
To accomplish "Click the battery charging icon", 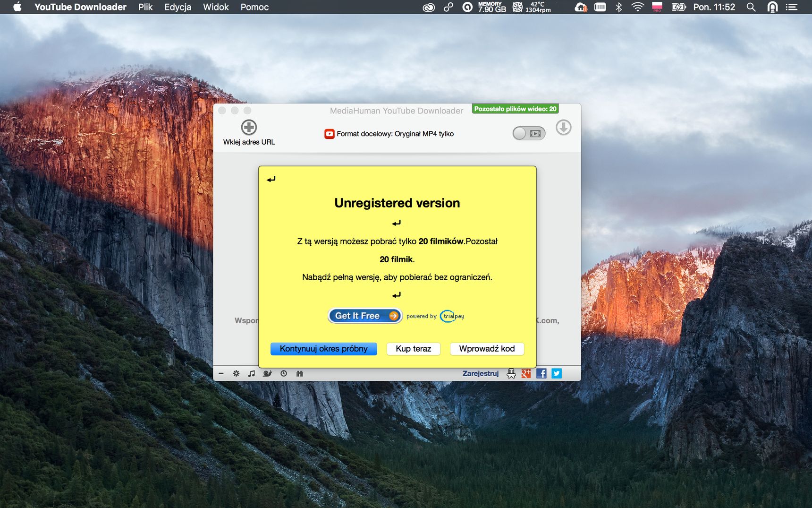I will click(678, 7).
